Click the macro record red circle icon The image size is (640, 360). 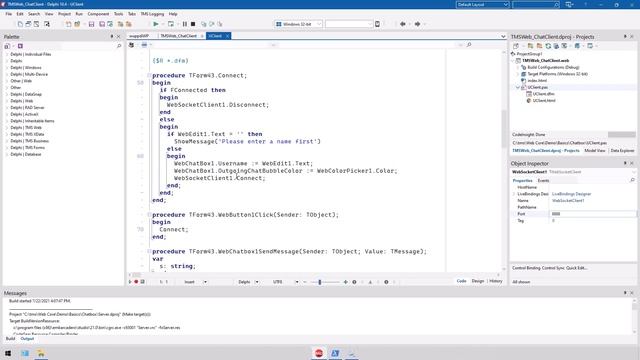coord(136,282)
